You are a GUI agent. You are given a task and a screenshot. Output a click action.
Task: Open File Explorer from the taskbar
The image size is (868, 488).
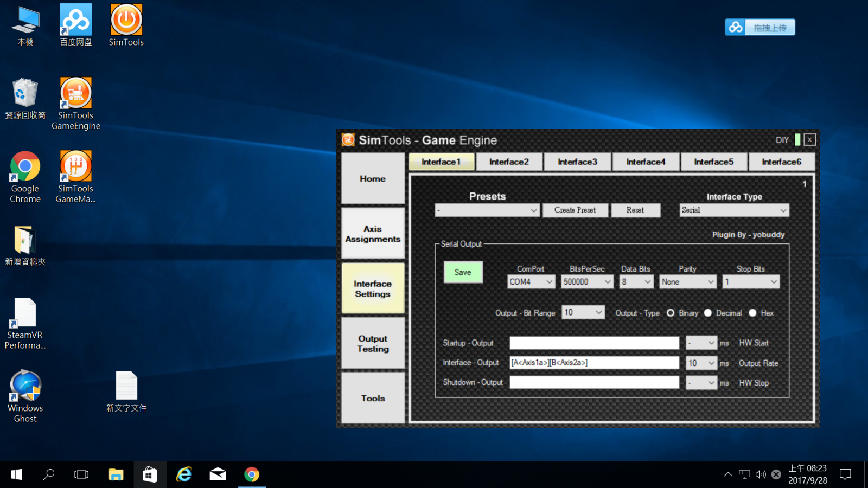116,474
